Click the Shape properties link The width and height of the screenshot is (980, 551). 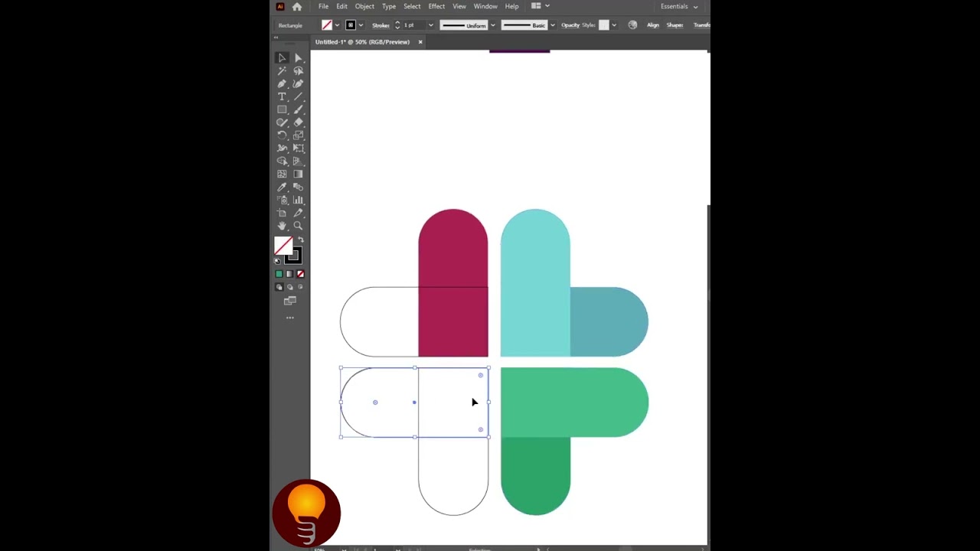pyautogui.click(x=675, y=25)
